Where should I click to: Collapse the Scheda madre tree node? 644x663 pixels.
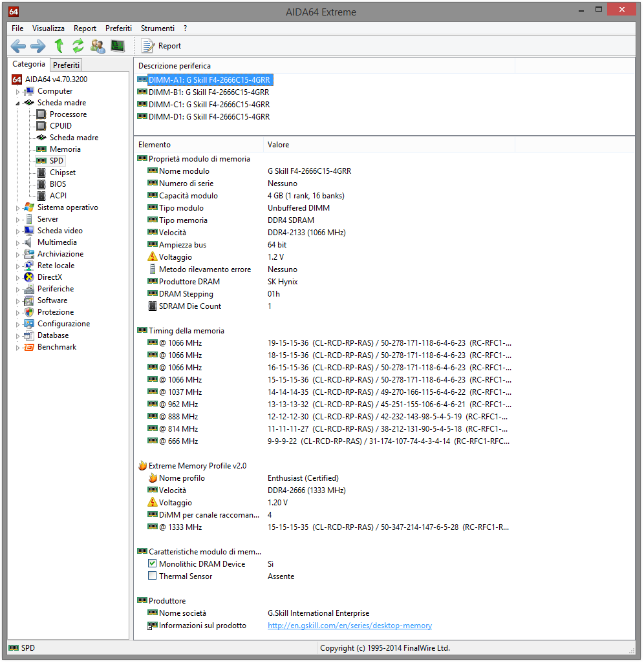17,103
